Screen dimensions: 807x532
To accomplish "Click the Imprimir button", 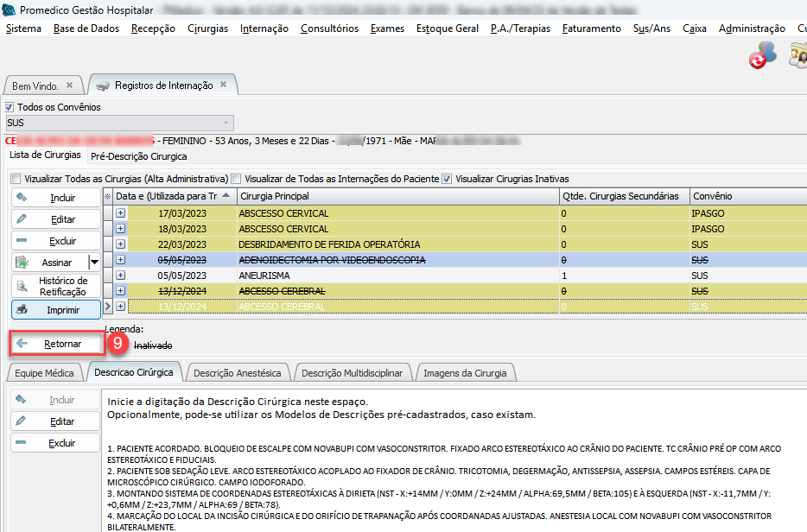I will [56, 310].
